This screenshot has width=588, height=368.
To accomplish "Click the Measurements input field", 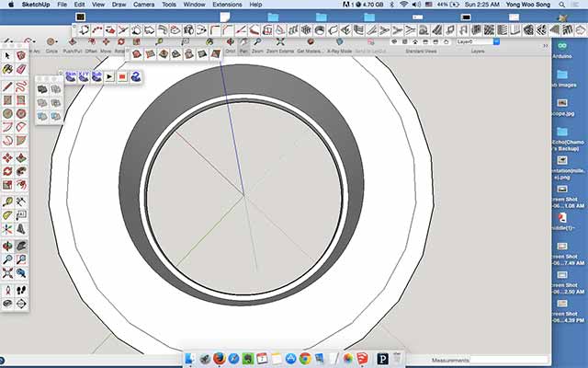I will pos(508,360).
